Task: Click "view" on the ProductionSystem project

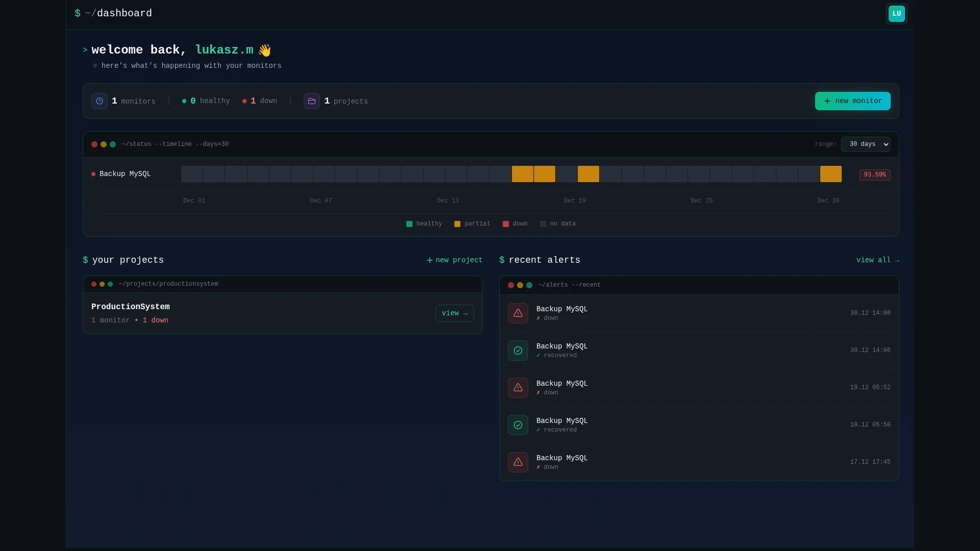Action: [454, 313]
